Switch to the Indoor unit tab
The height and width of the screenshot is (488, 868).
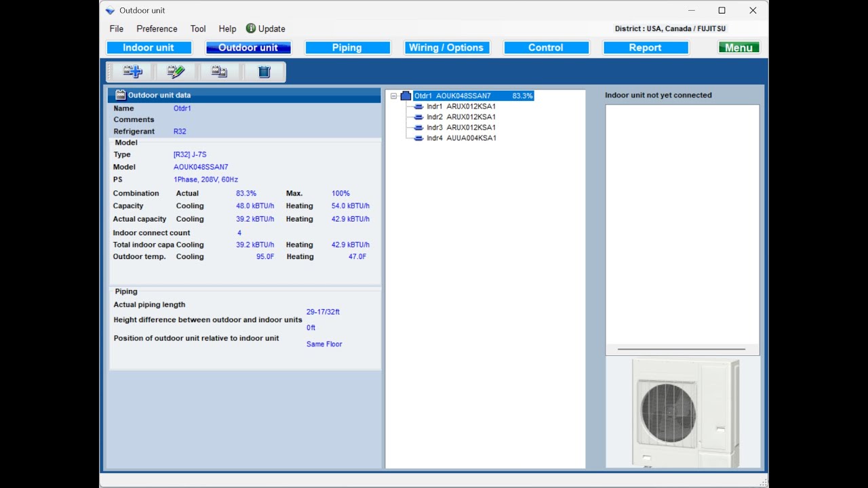(x=149, y=47)
